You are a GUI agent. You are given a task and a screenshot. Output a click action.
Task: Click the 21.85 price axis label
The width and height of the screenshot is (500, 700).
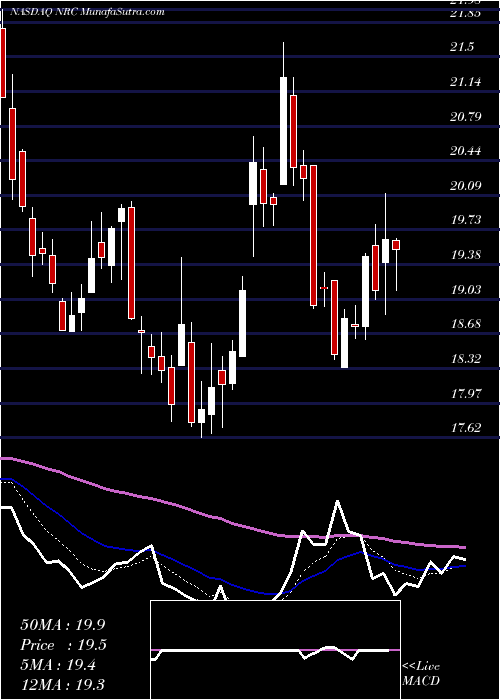click(x=466, y=13)
